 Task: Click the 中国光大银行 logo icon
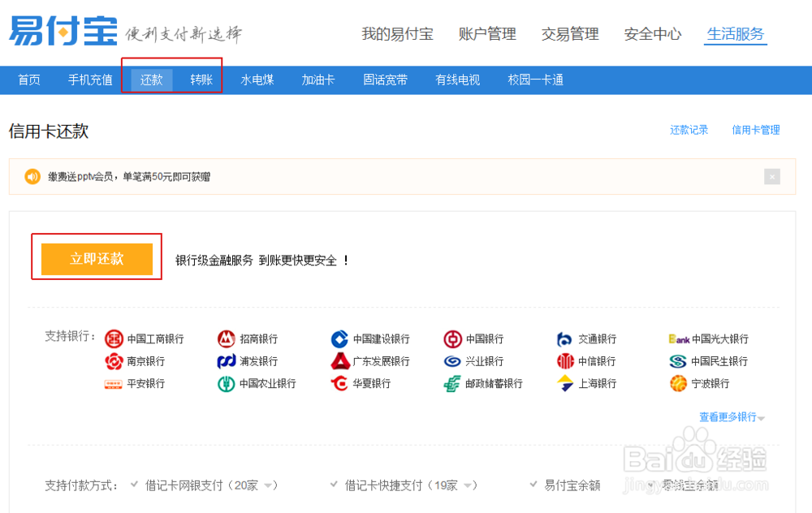point(679,339)
